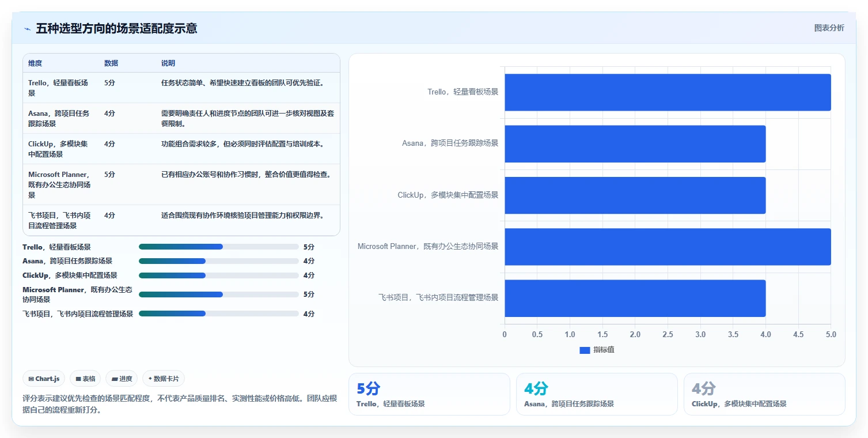
Task: Click the description starting '已有相应办公账号'
Action: point(246,175)
